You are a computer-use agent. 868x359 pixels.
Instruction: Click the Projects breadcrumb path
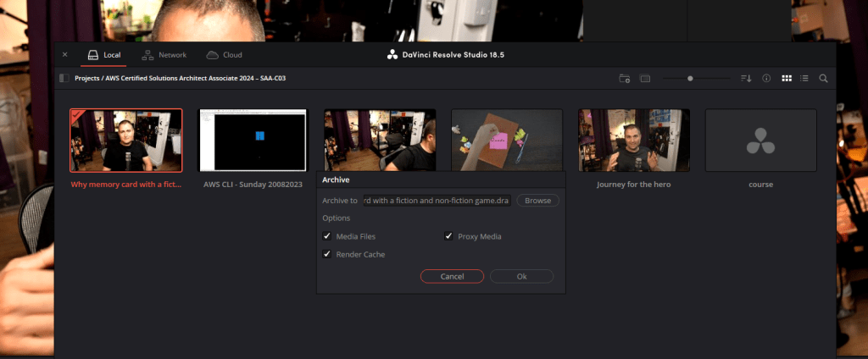(180, 79)
